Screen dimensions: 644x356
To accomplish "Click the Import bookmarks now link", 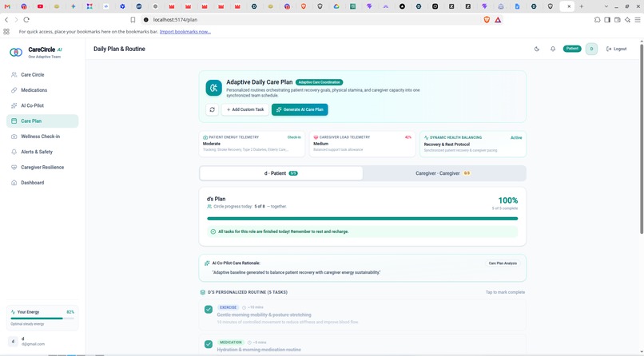I will (x=185, y=32).
